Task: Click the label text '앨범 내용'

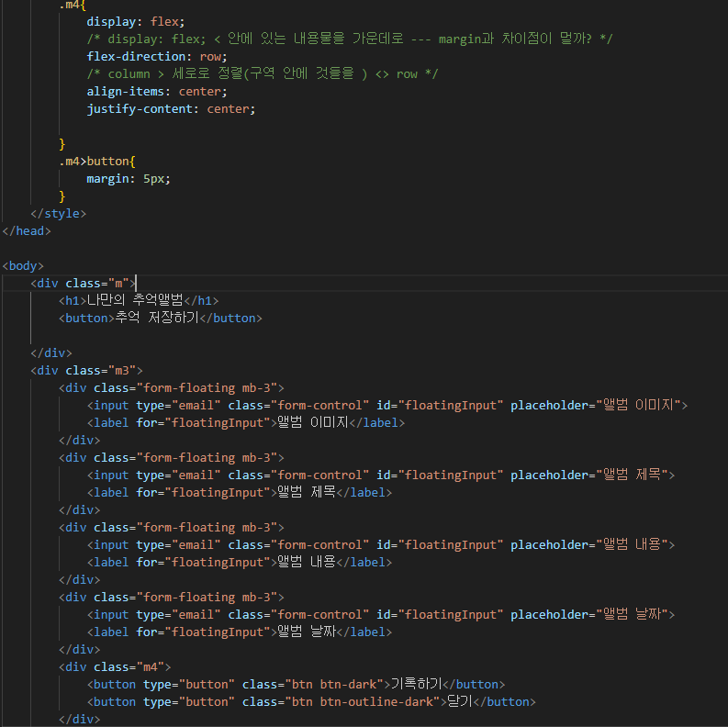Action: pyautogui.click(x=307, y=562)
